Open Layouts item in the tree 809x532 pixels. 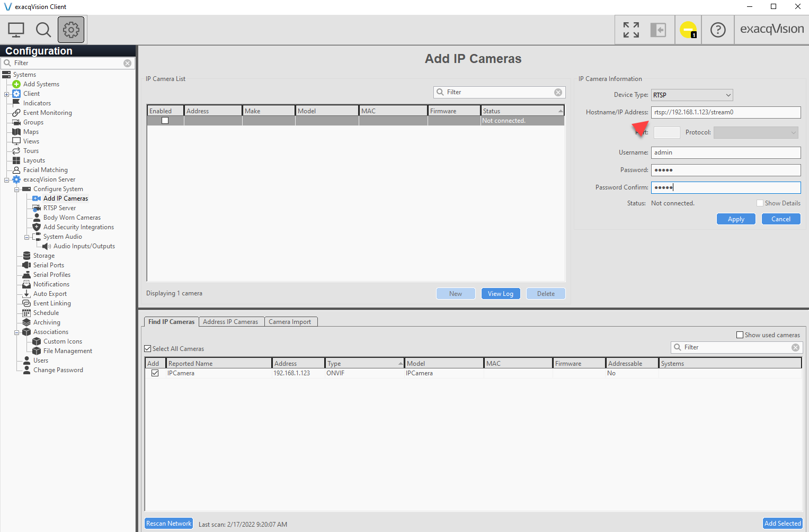34,160
